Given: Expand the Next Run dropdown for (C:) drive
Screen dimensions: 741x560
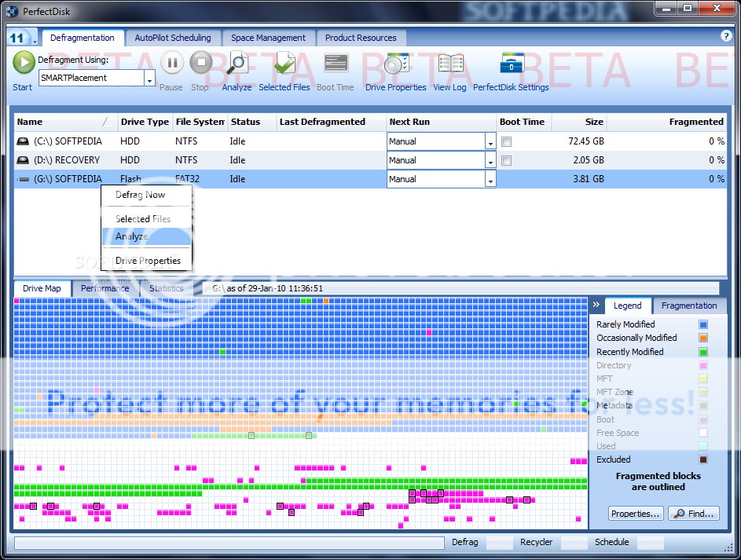Looking at the screenshot, I should pos(490,141).
